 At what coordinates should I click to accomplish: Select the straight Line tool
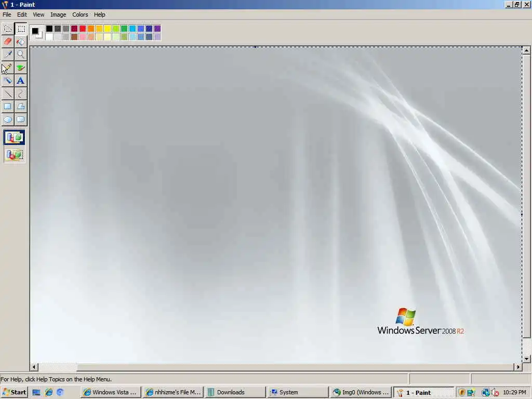pyautogui.click(x=8, y=94)
